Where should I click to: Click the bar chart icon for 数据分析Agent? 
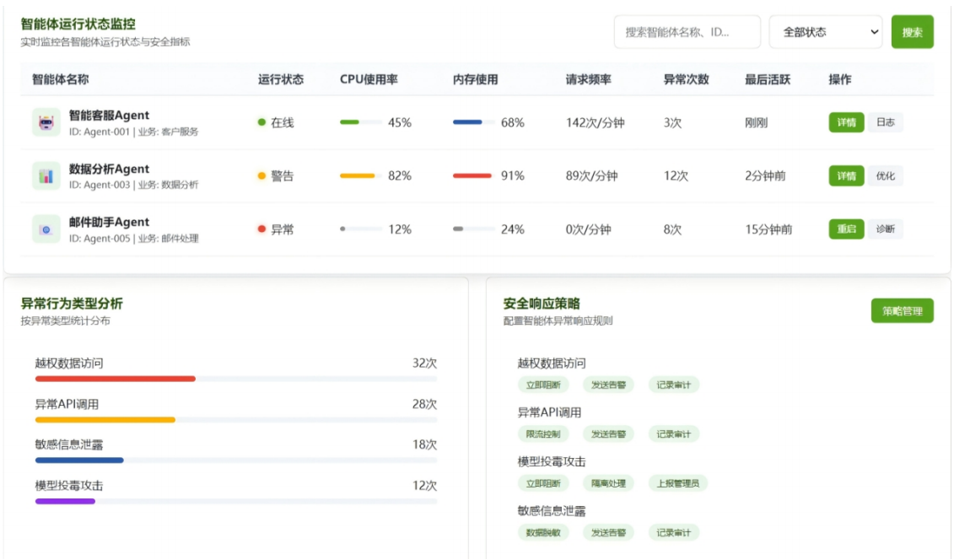coord(46,175)
